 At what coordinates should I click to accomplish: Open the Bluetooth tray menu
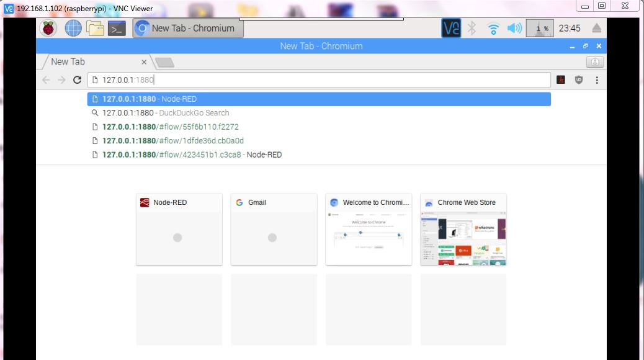(x=472, y=29)
